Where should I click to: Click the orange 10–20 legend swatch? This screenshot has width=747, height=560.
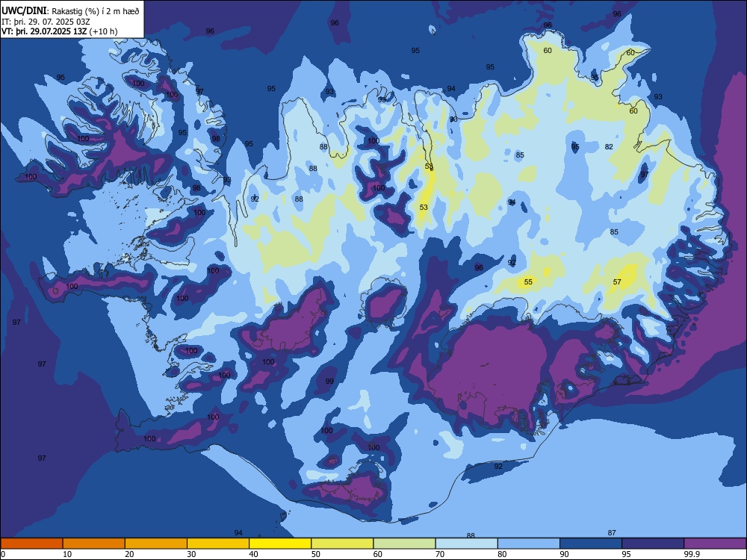point(94,544)
